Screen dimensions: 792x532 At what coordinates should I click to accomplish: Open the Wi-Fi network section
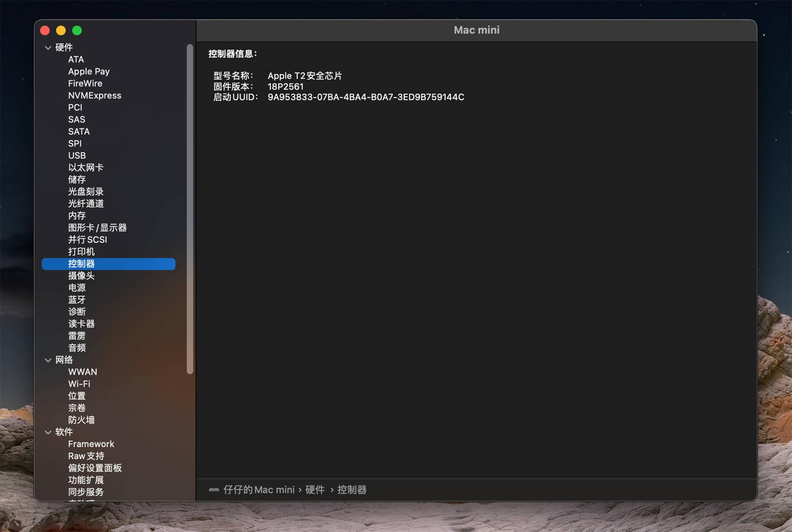pos(79,384)
